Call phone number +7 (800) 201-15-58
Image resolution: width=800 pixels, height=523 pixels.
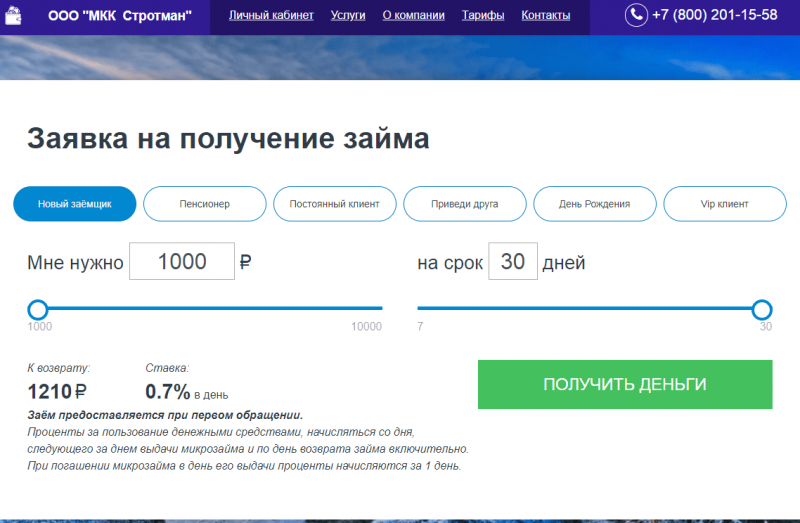point(714,15)
